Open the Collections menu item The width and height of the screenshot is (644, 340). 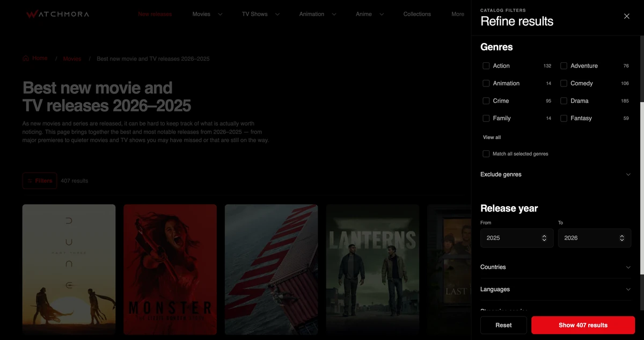(417, 14)
